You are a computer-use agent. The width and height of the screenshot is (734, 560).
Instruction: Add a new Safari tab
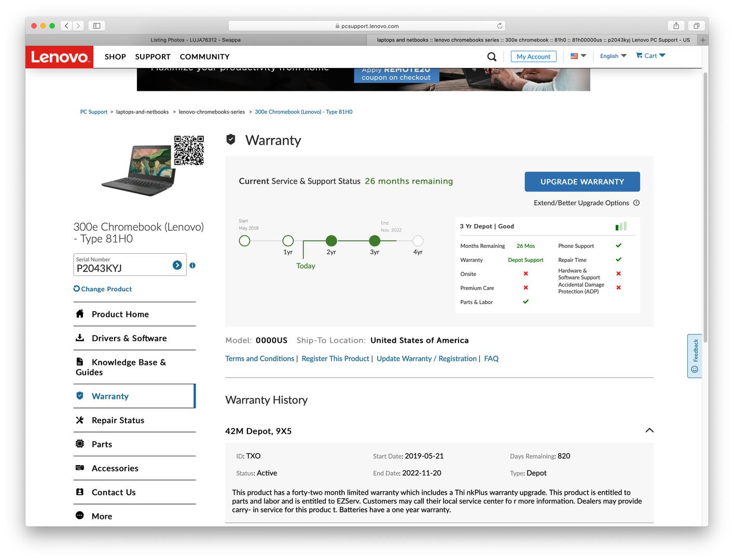click(703, 40)
